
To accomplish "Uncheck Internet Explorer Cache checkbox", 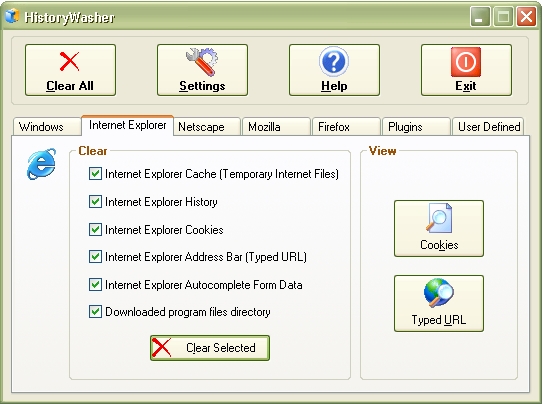I will [95, 173].
